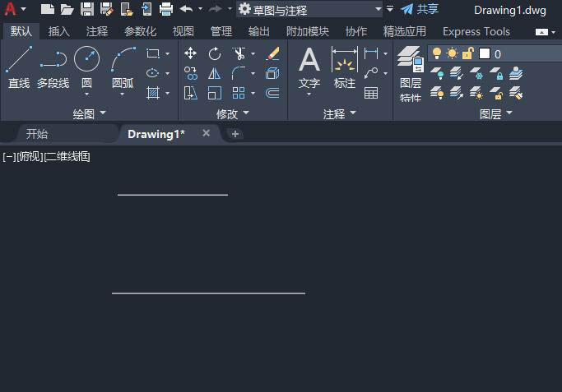Click the Save icon
Screen dimensions: 562x392
(86, 9)
